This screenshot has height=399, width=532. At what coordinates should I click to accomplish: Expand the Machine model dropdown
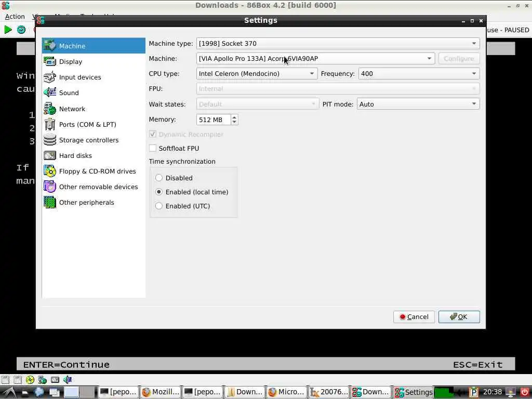315,58
